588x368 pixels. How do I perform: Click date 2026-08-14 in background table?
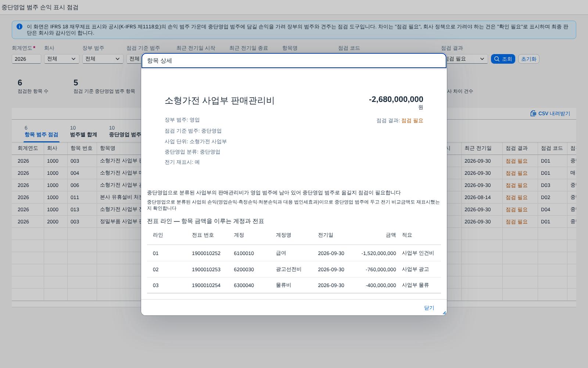click(477, 197)
